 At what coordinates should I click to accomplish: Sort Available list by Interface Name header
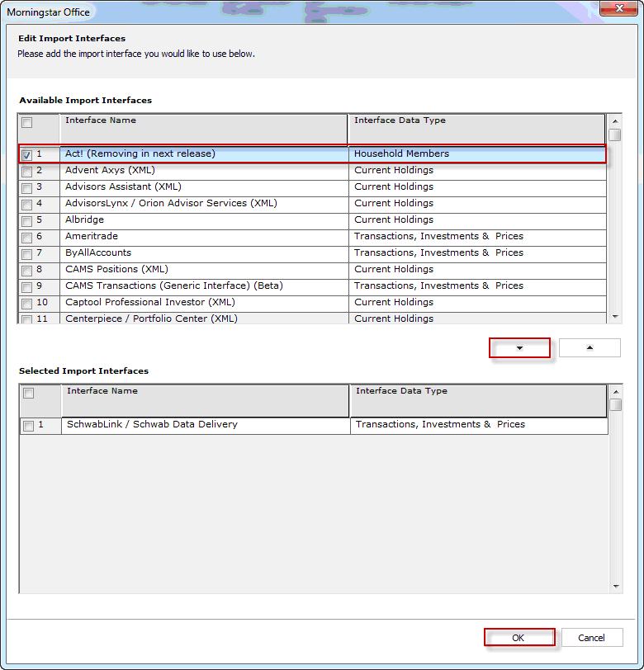(203, 129)
